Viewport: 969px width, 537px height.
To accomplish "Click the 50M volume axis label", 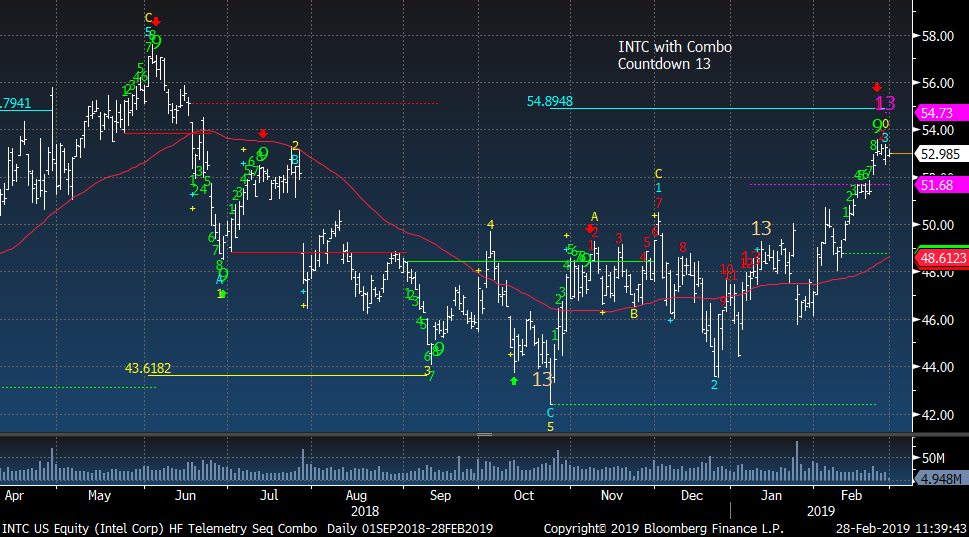I will 933,458.
